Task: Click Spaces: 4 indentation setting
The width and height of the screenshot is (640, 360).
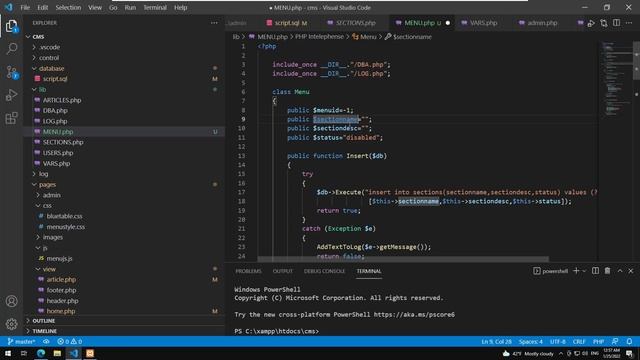Action: pyautogui.click(x=531, y=341)
